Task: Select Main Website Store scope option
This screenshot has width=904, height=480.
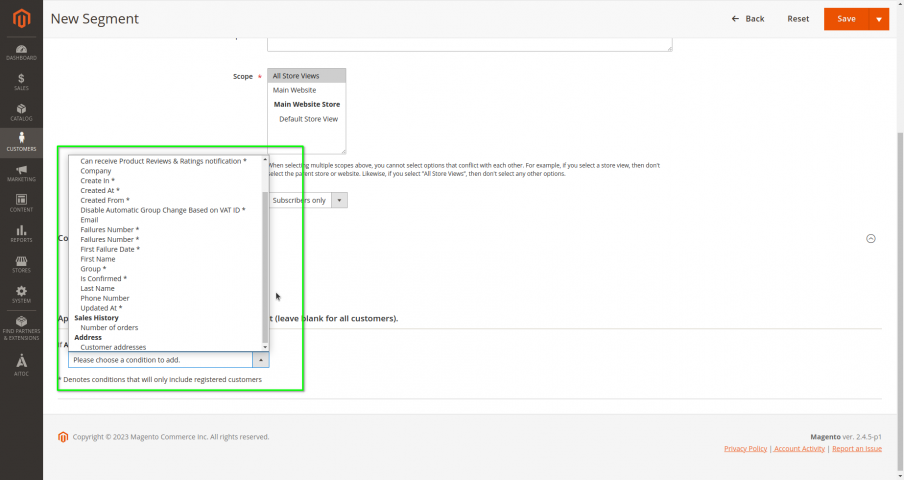Action: coord(306,104)
